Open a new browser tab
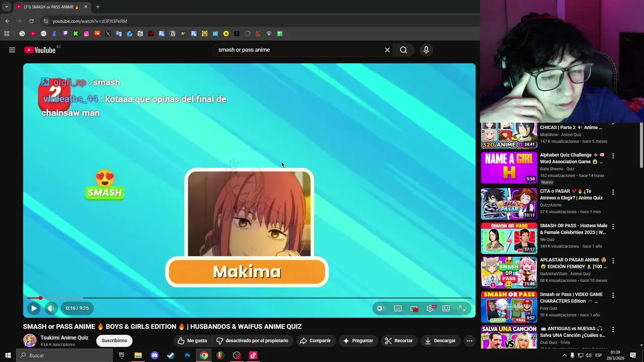The width and height of the screenshot is (644, 362). tap(98, 7)
